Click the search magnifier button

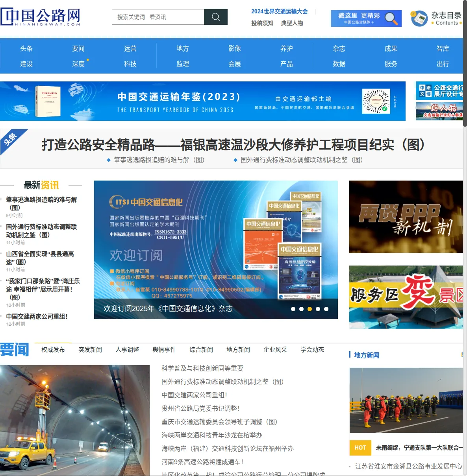[x=215, y=17]
